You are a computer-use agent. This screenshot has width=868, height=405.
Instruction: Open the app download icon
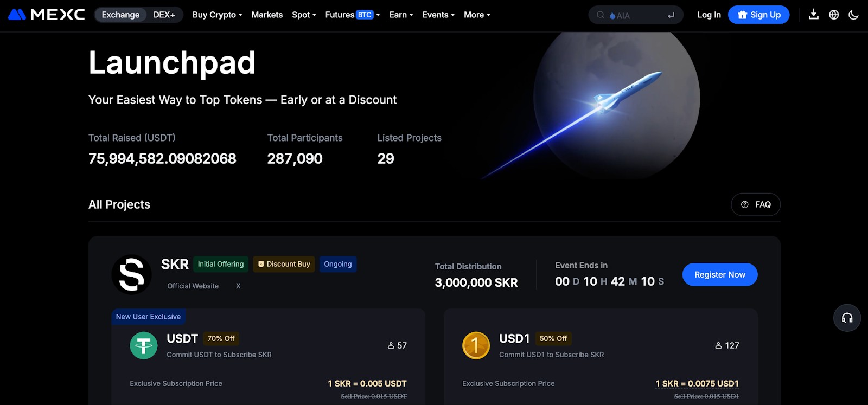point(814,15)
